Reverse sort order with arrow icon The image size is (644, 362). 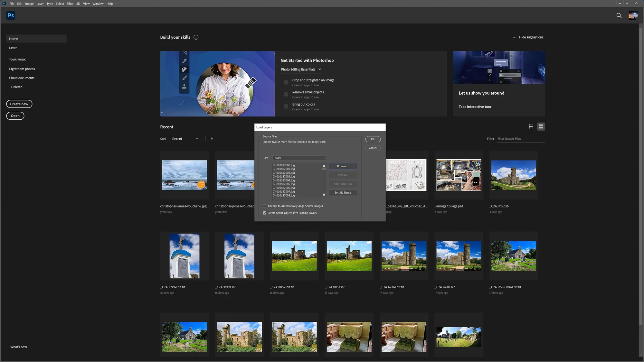212,139
